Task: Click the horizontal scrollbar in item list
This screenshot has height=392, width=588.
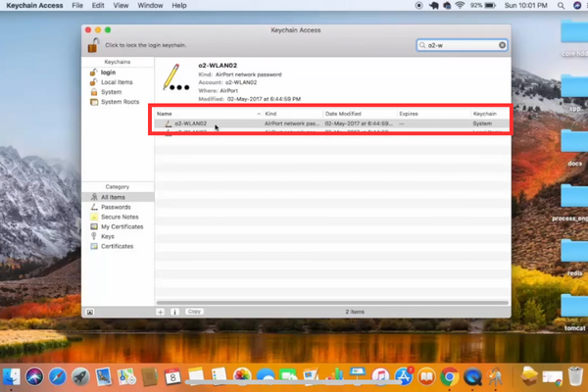Action: tap(332, 303)
